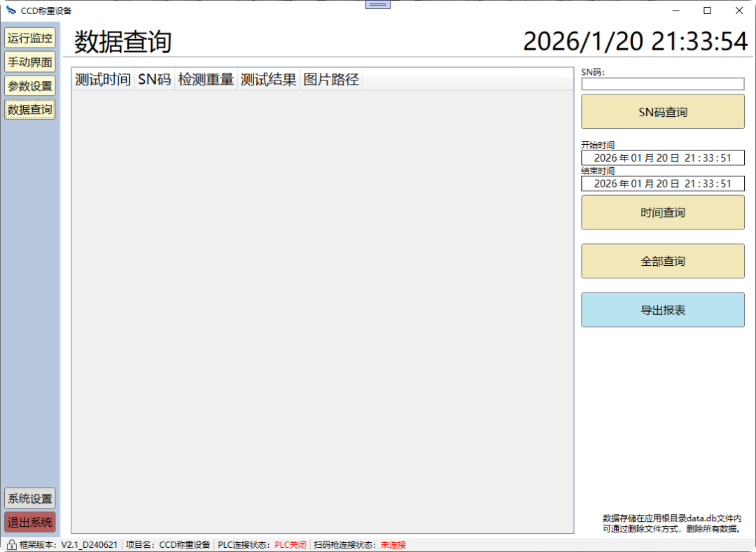Click the 图片路径 column header
Image resolution: width=756 pixels, height=552 pixels.
click(331, 79)
